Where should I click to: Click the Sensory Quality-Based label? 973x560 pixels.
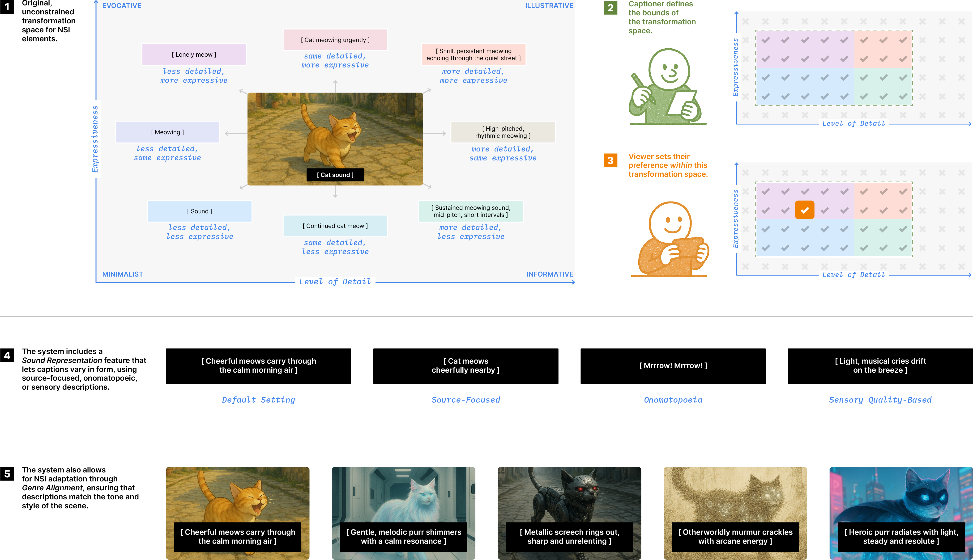(x=880, y=400)
